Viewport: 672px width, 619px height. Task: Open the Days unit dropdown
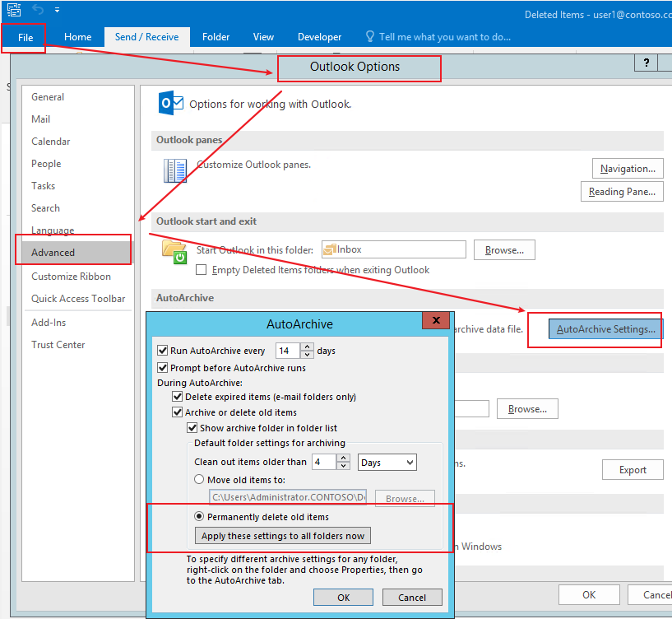(387, 463)
